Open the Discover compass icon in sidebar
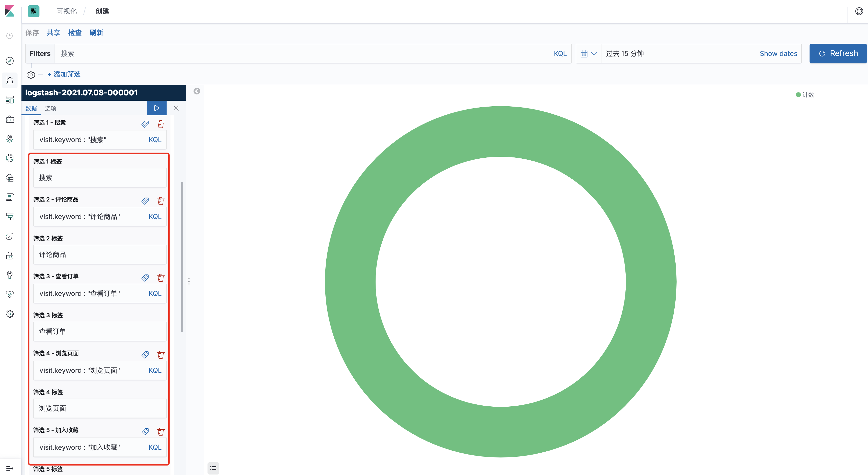The image size is (868, 475). point(10,61)
